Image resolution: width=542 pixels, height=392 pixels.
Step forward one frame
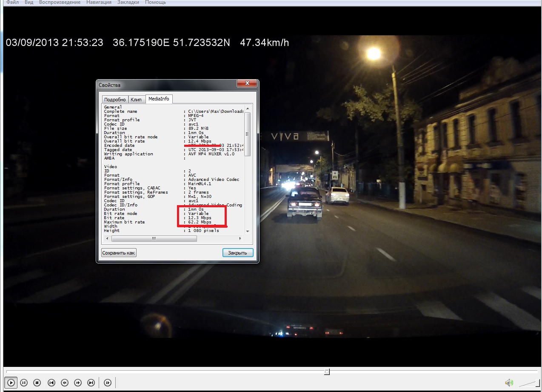pos(108,383)
